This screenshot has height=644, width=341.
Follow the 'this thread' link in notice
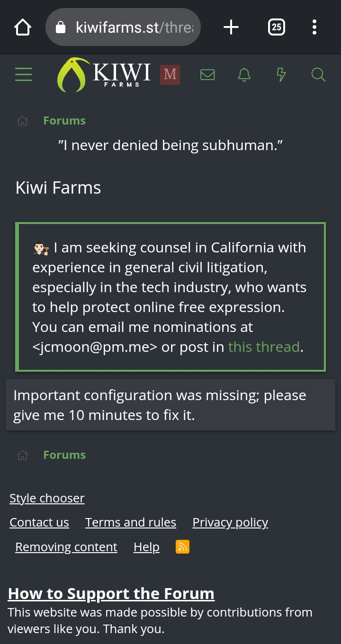tap(264, 347)
